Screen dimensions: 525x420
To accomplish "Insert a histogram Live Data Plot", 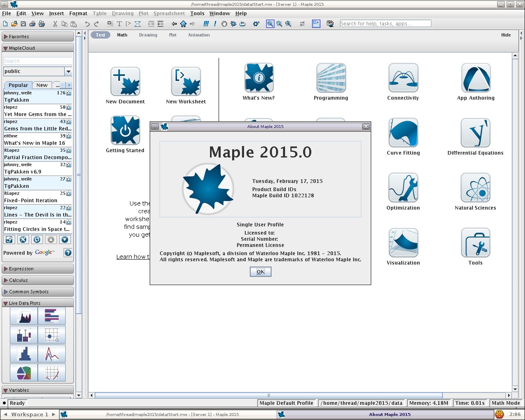I will 24,354.
